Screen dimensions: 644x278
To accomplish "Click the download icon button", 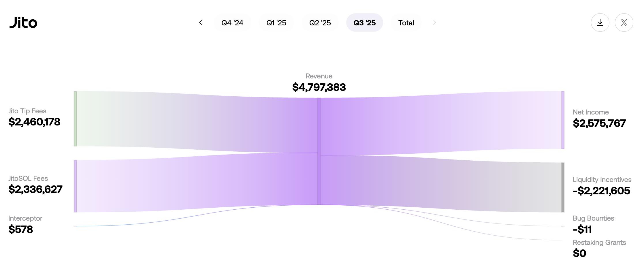I will tap(600, 22).
